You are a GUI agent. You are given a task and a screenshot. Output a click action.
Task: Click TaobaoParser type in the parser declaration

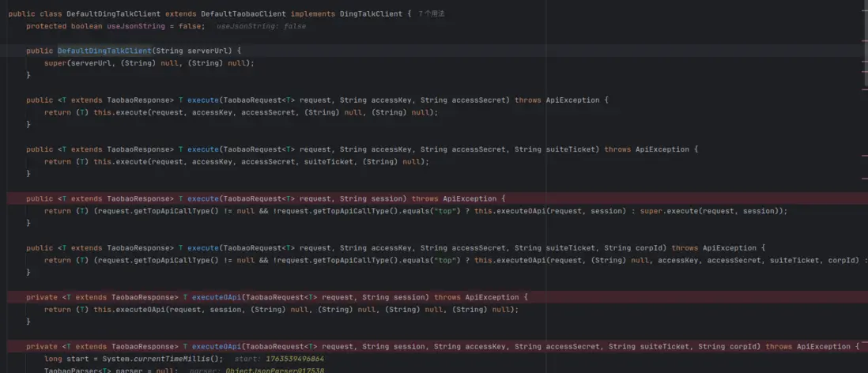[68, 370]
